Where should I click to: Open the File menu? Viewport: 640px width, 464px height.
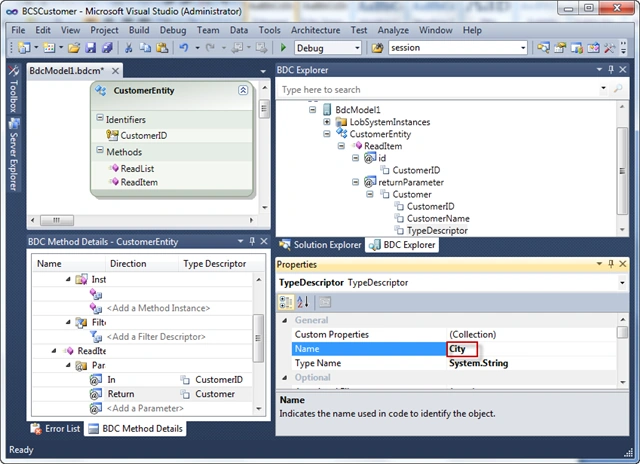(x=18, y=30)
